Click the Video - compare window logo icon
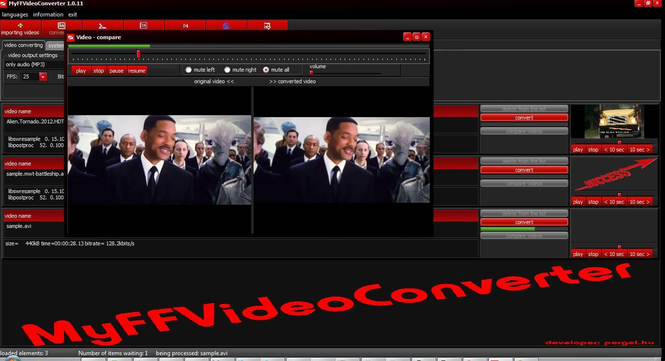665x361 pixels. 71,37
